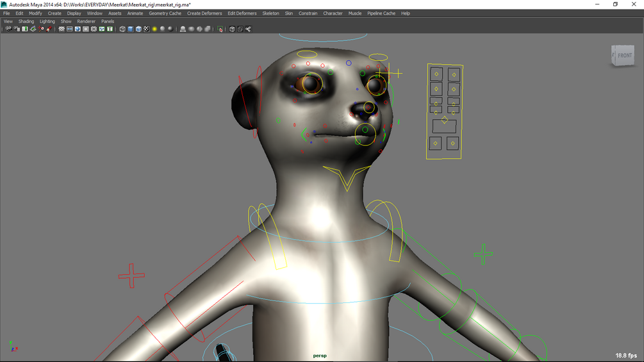Select the yellow diamond control at top-left of face panel
644x362 pixels.
pos(436,74)
